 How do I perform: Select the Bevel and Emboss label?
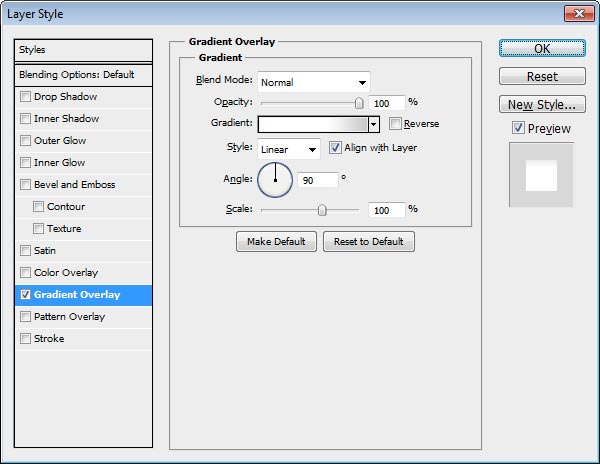[75, 184]
